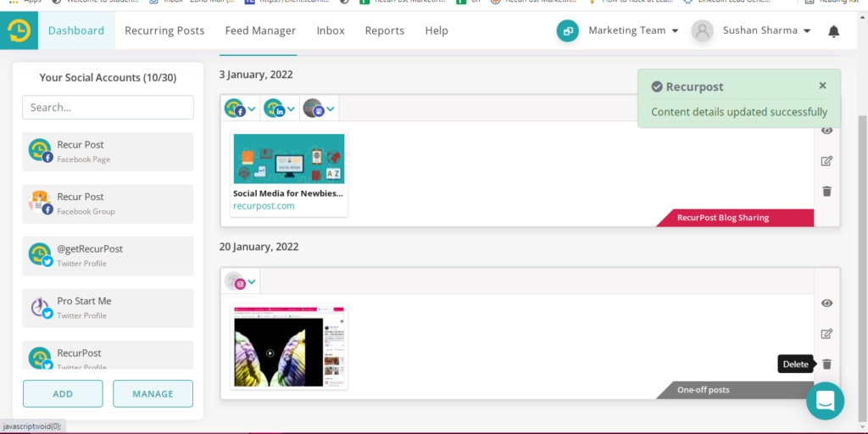Click Sushan Sharma's avatar icon
This screenshot has height=434, width=868.
pos(702,31)
